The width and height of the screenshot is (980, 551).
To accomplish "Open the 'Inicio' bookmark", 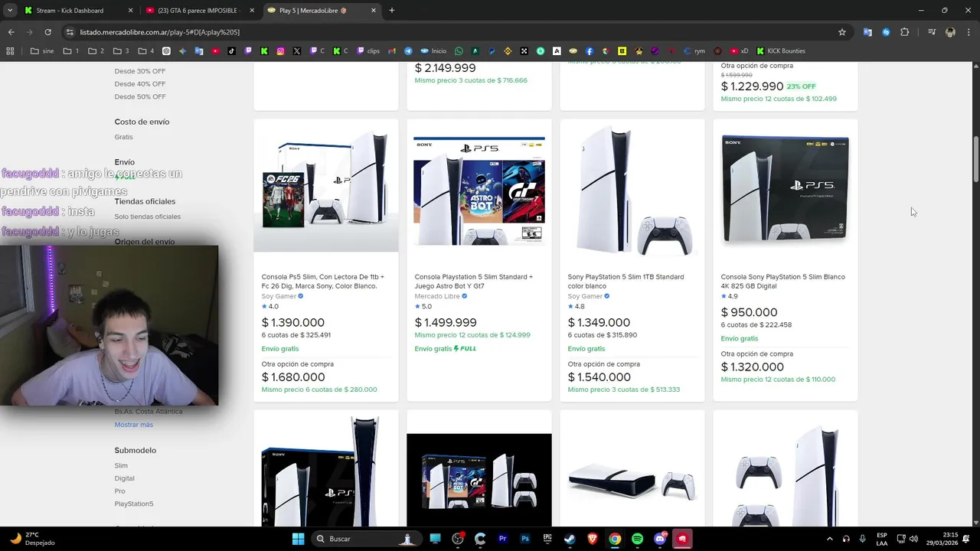I will click(433, 51).
